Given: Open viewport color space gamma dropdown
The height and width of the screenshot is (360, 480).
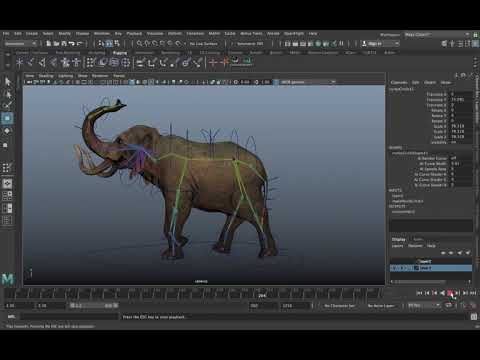Looking at the screenshot, I should (x=308, y=82).
